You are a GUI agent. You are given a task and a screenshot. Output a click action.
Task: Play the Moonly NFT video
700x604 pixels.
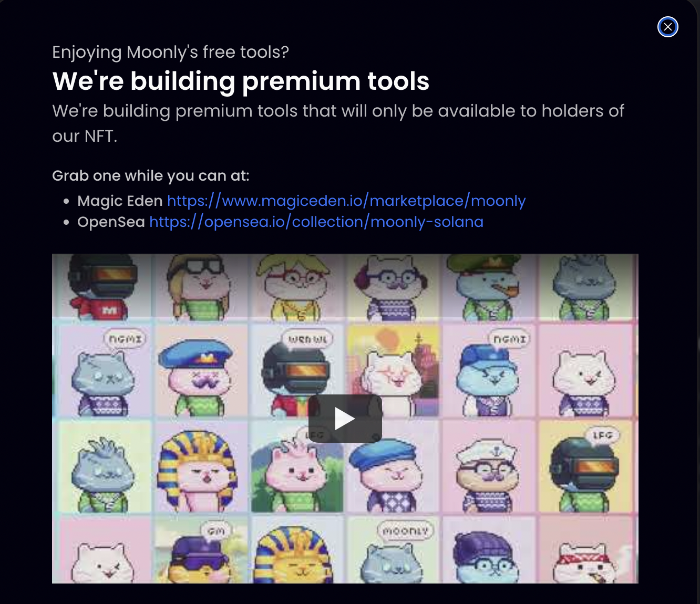(x=345, y=419)
